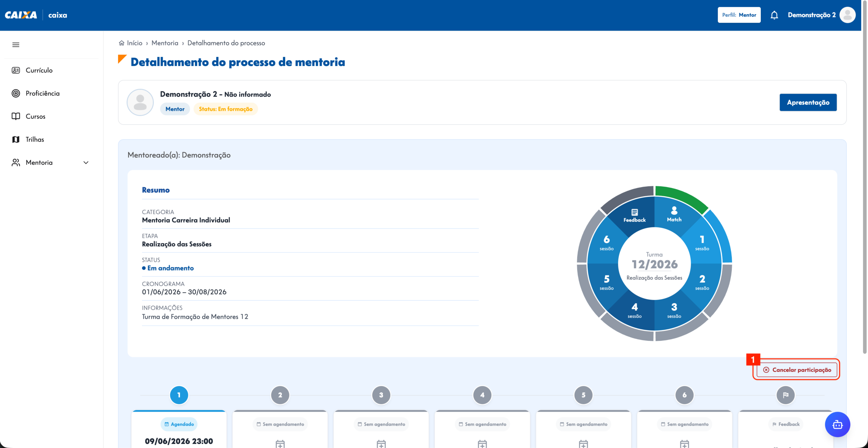Collapse sidebar with hamburger menu icon

click(x=16, y=45)
